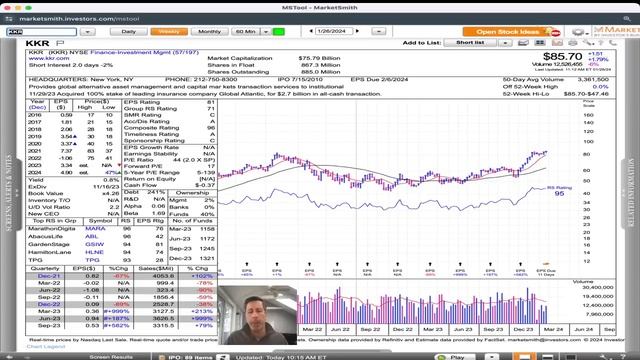Click the grid view icon near Short list
This screenshot has height=360, width=640.
coord(540,43)
